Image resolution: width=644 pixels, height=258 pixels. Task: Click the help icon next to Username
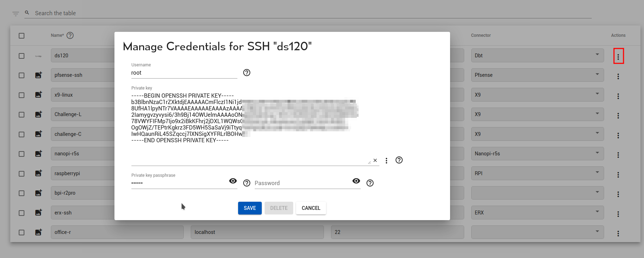(x=247, y=73)
